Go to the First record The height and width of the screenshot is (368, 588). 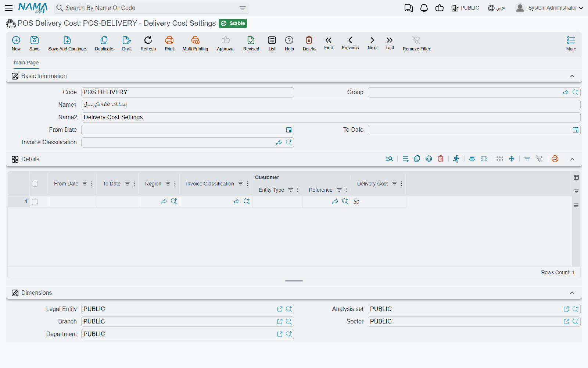coord(329,43)
